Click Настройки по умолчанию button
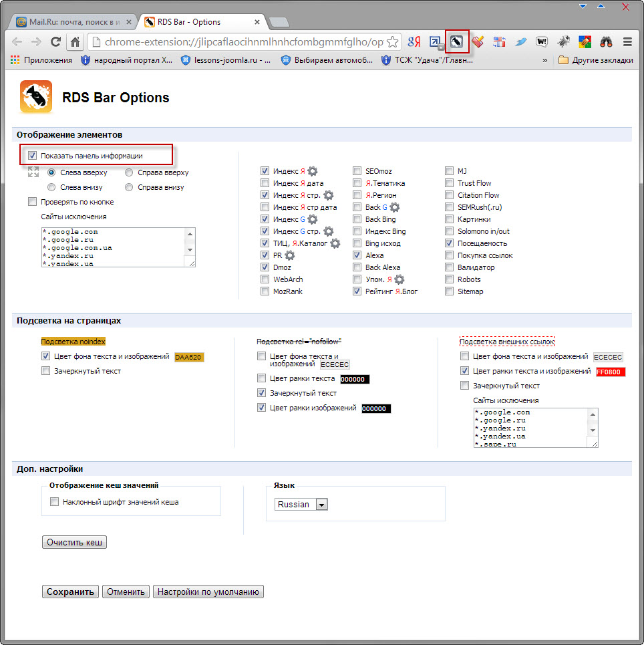644x645 pixels. pos(208,592)
